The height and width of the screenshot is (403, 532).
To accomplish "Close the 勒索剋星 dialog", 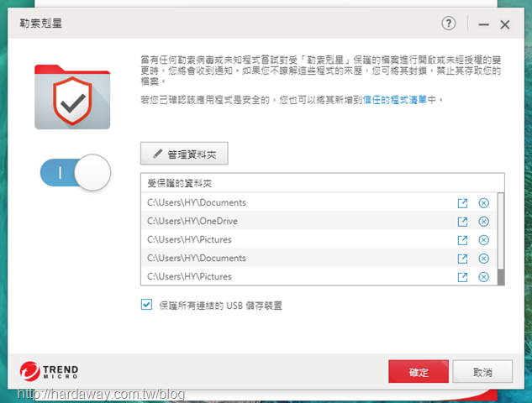I will click(x=505, y=24).
